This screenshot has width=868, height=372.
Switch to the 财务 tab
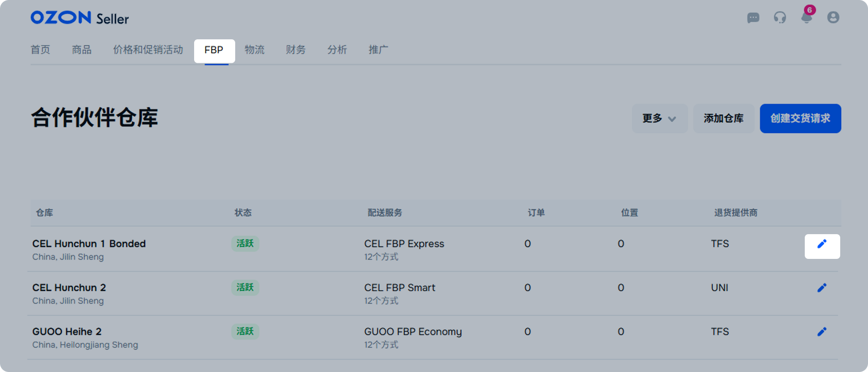pyautogui.click(x=296, y=50)
